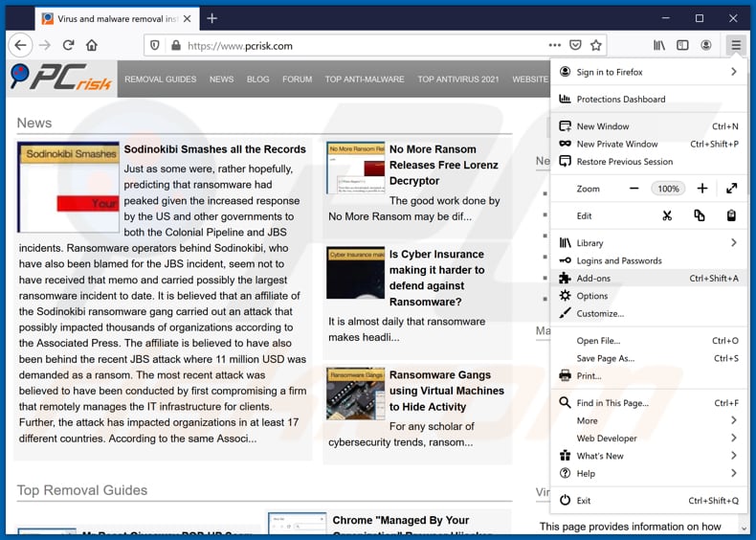Close the Virus and malware removal tab
Screen dimensions: 756x540
click(x=187, y=19)
